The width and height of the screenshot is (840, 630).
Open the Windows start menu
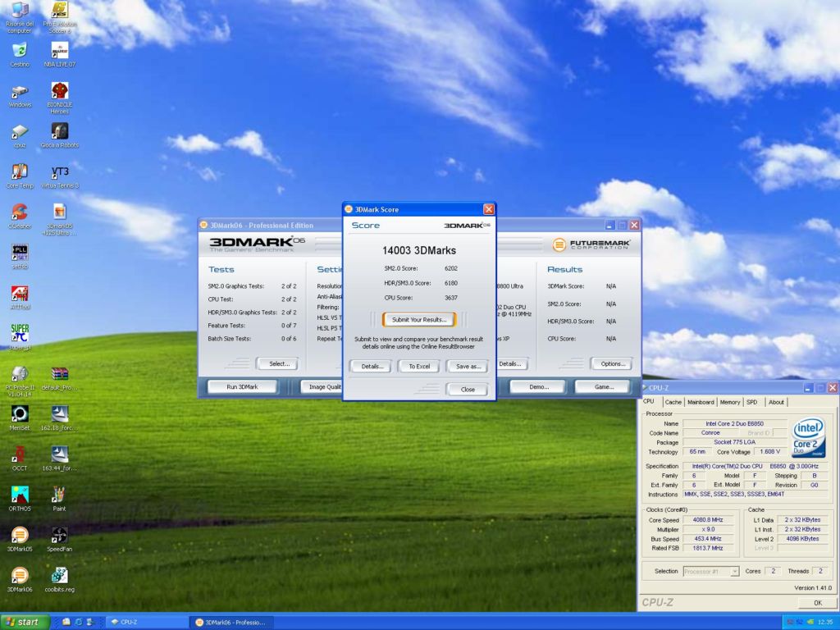pyautogui.click(x=25, y=622)
